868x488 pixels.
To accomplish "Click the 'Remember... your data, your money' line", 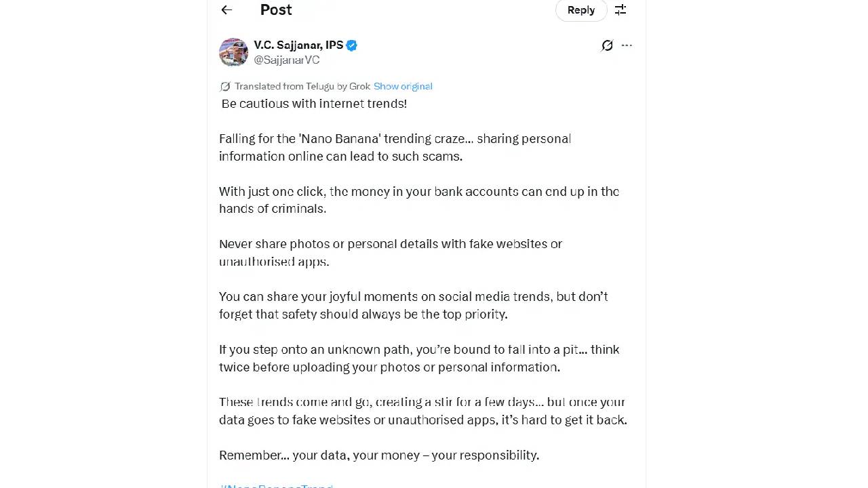I will tap(379, 455).
